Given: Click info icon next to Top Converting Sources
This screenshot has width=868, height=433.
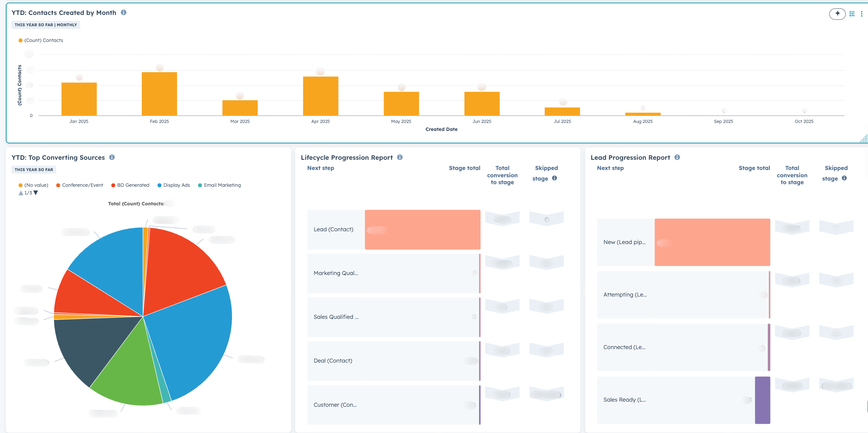Looking at the screenshot, I should tap(112, 157).
